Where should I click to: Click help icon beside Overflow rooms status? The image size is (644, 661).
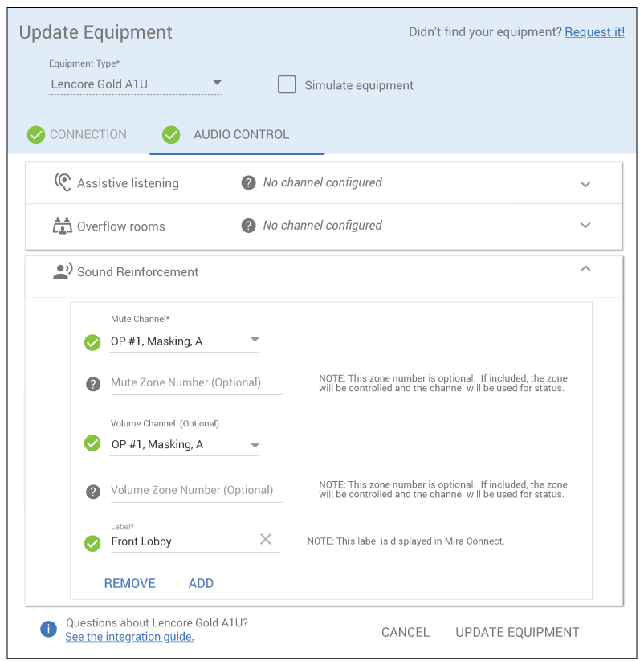pos(249,226)
